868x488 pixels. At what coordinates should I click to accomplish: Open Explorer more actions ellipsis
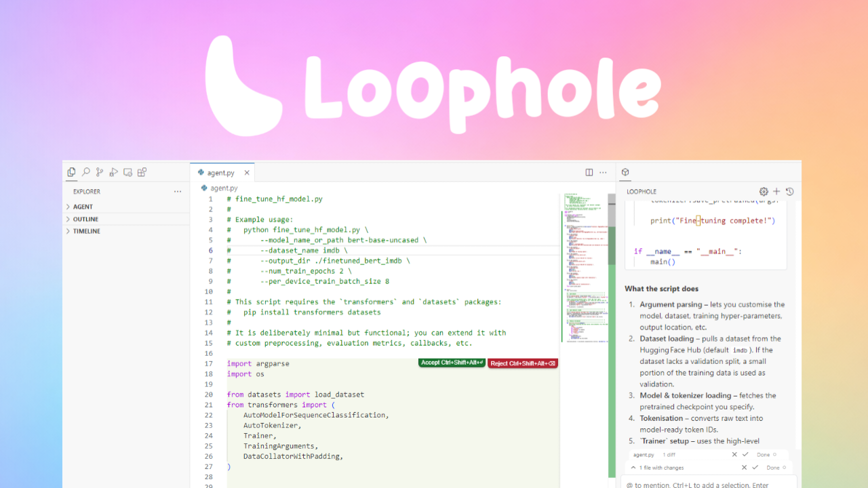[x=178, y=192]
